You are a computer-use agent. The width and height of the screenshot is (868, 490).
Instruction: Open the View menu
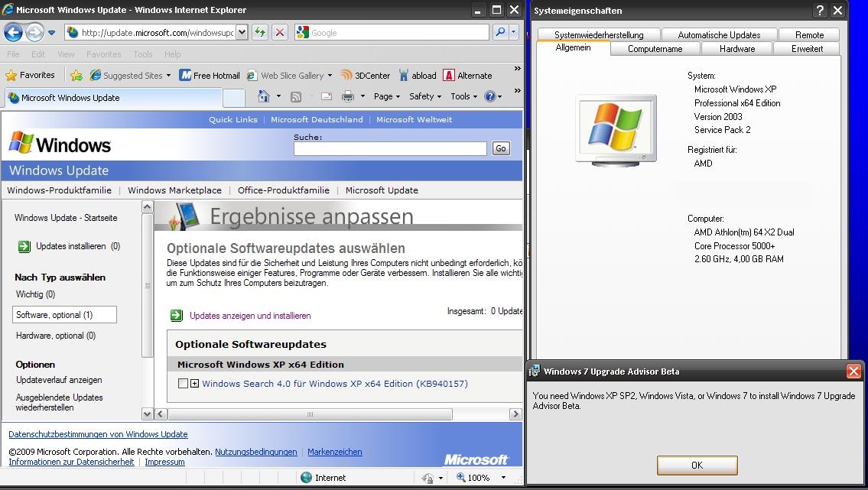66,54
